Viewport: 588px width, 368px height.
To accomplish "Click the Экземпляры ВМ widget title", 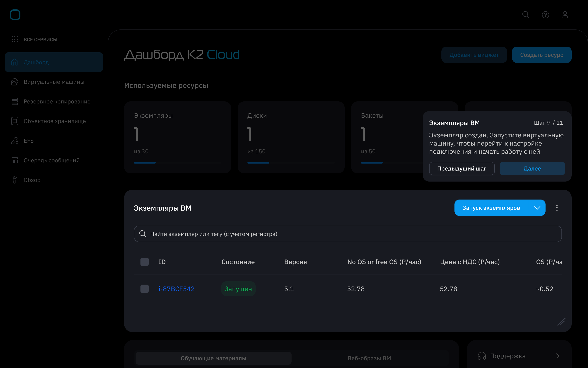I will [x=163, y=208].
